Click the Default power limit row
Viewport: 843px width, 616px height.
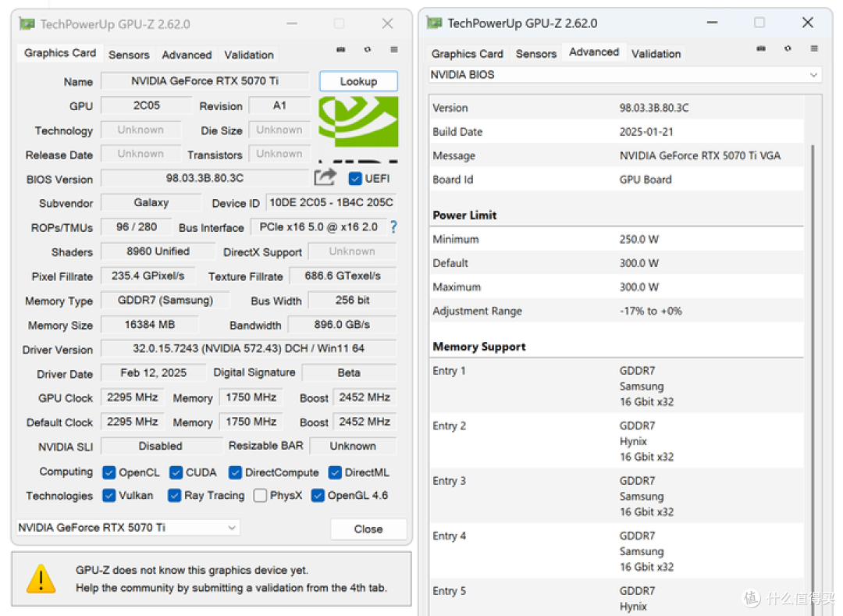(617, 263)
